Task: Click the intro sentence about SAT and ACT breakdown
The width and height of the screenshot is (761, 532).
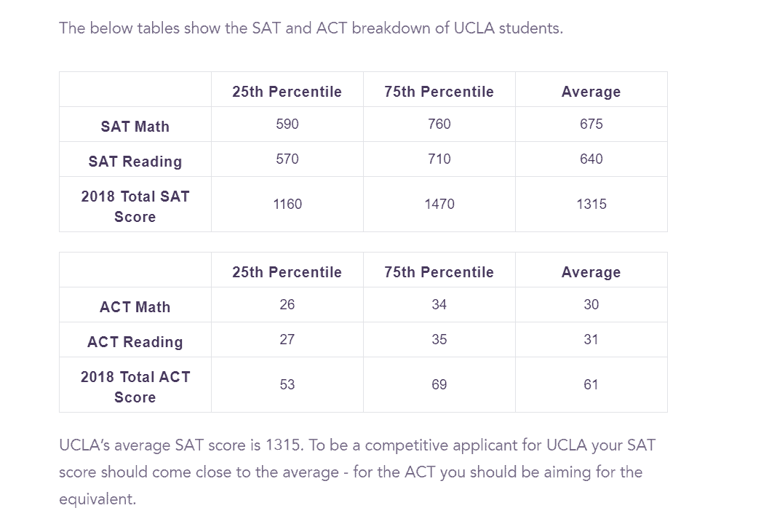Action: [311, 28]
